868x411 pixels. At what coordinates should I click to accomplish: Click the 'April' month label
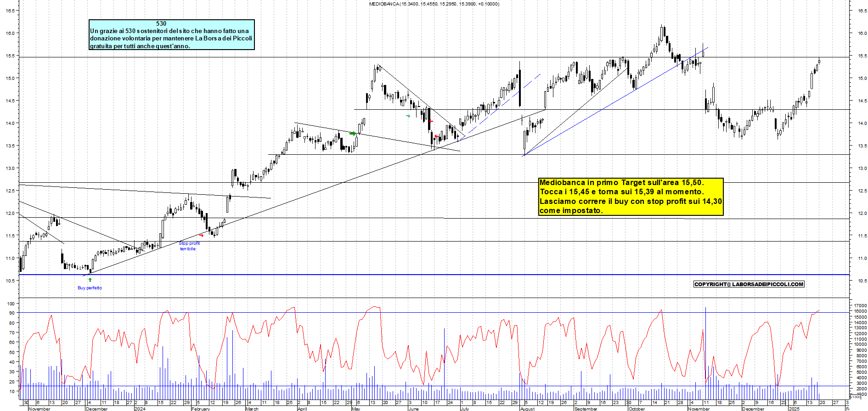[x=302, y=409]
